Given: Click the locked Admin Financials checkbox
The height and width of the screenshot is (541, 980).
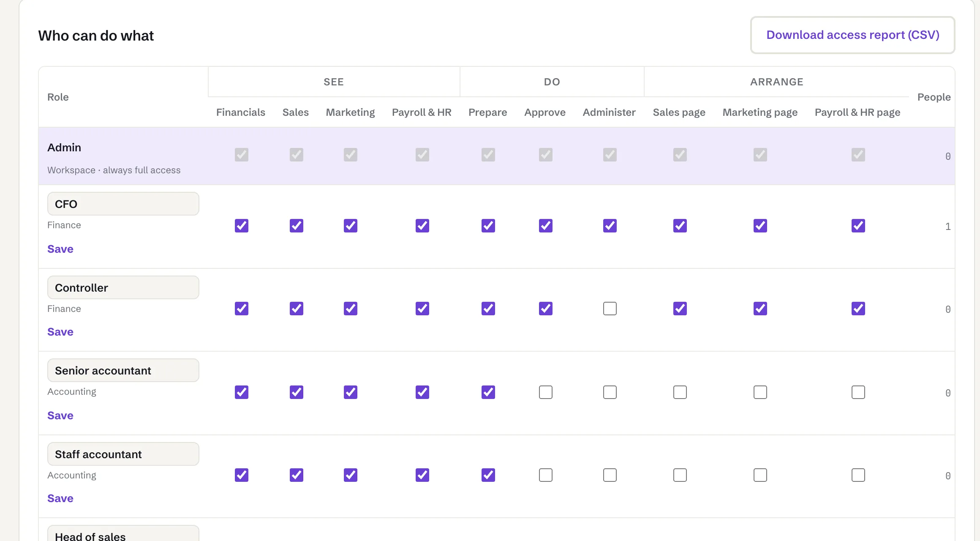Looking at the screenshot, I should [x=242, y=155].
